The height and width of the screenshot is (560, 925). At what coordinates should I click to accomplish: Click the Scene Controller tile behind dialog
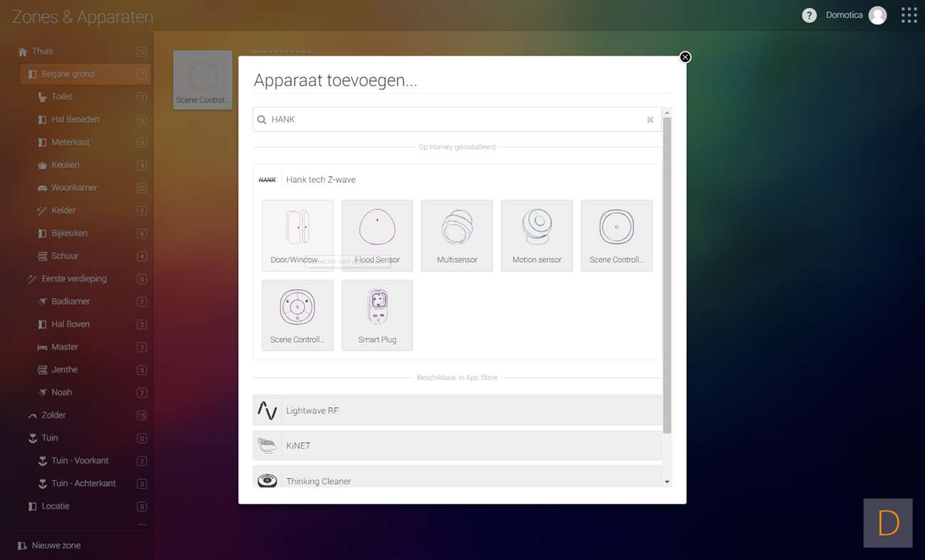click(203, 80)
